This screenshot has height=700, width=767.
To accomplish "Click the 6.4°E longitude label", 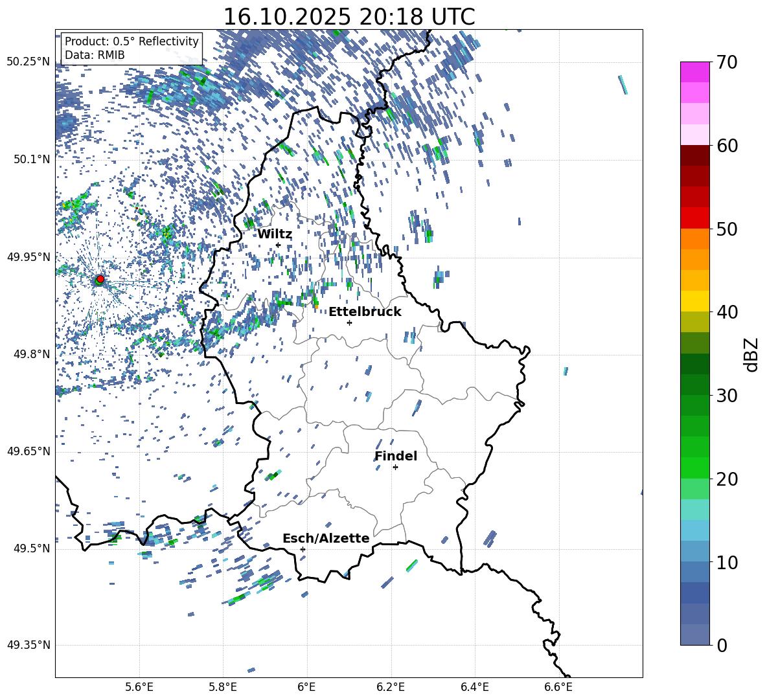I will pyautogui.click(x=474, y=687).
